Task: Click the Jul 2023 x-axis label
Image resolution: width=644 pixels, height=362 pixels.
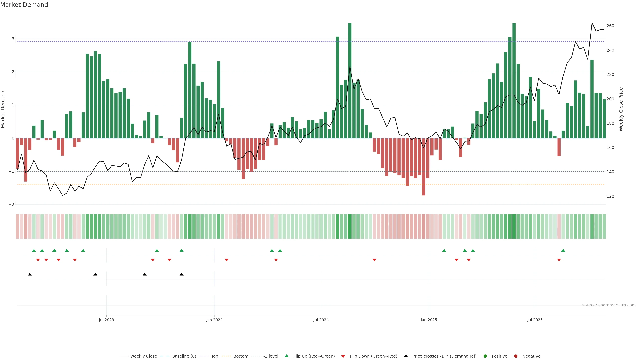Action: click(106, 320)
